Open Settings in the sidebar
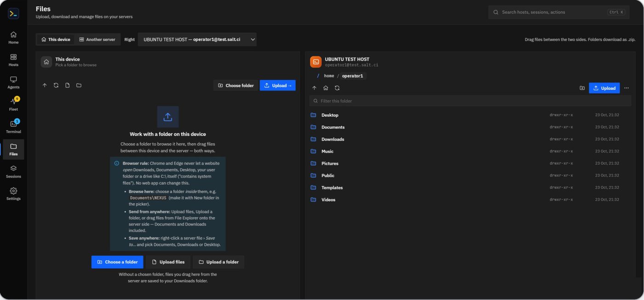The image size is (644, 300). pos(13,194)
